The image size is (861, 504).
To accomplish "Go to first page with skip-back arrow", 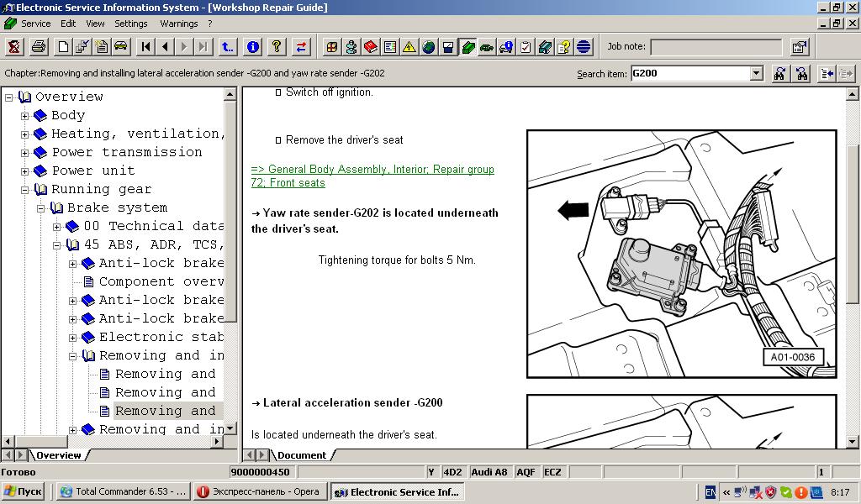I will (x=146, y=47).
